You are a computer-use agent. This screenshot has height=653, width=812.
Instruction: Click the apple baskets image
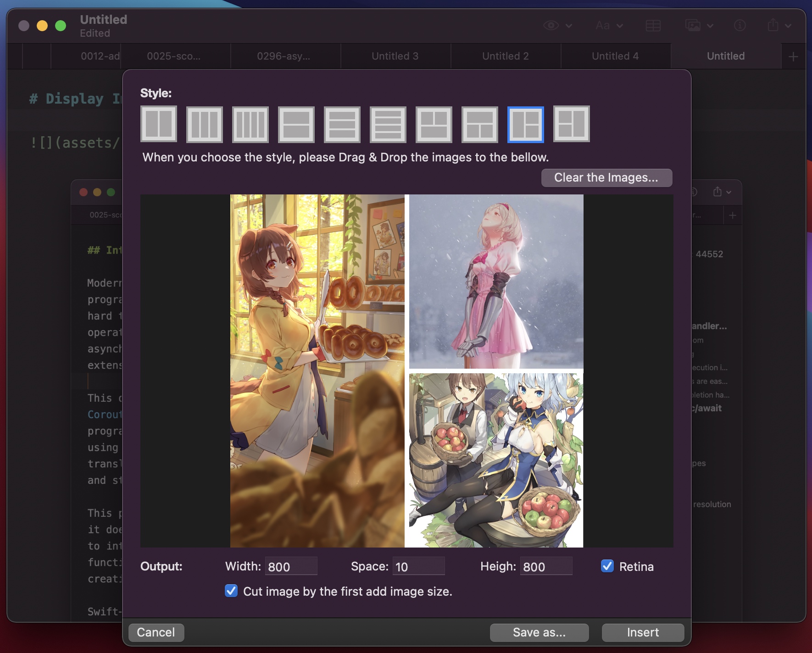point(496,460)
